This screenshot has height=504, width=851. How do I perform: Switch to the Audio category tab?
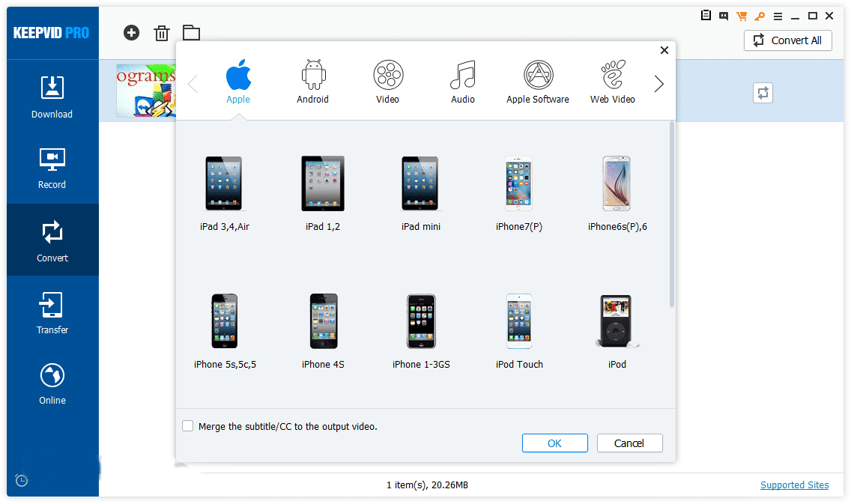point(462,82)
